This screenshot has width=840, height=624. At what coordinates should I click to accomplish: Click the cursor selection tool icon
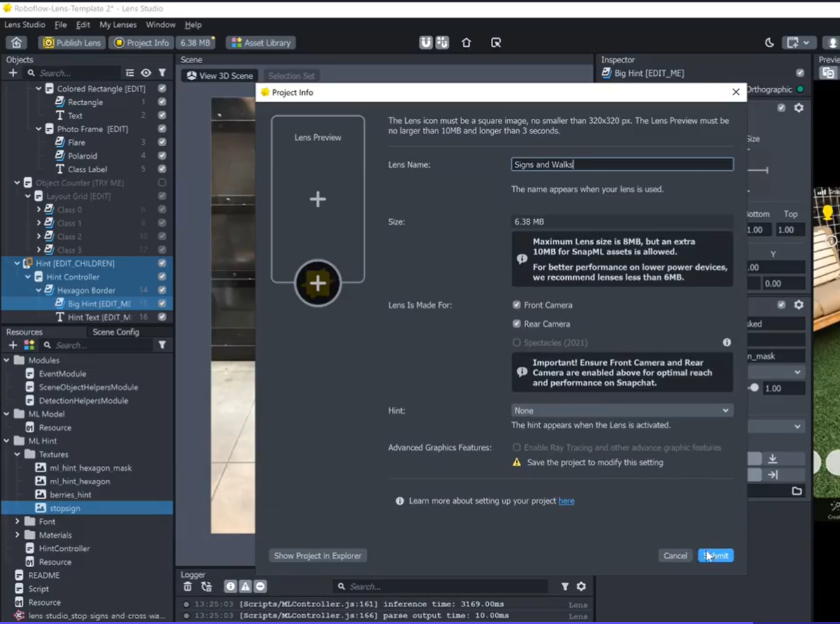click(496, 43)
